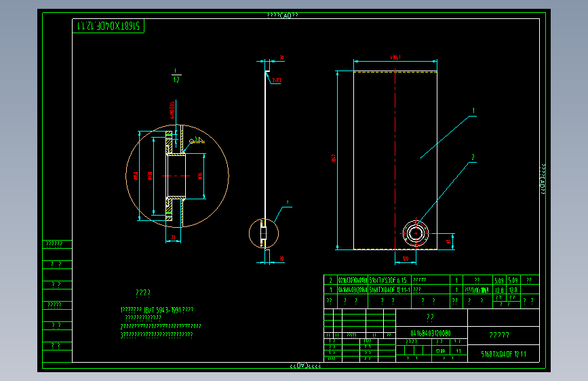The image size is (588, 381).
Task: Select the small detail circle on the side view
Action: pyautogui.click(x=264, y=233)
